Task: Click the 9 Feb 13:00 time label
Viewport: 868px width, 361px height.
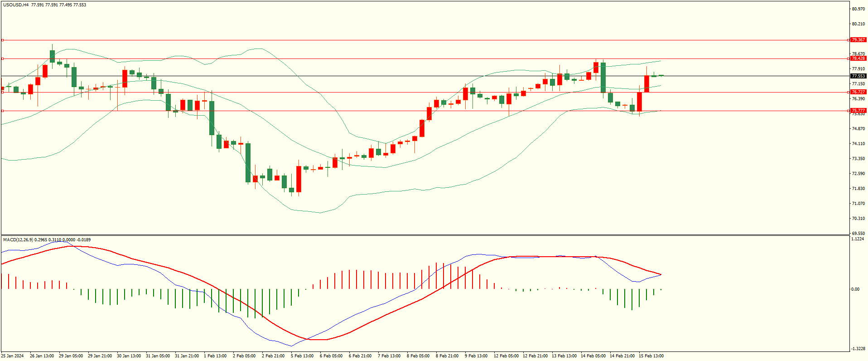Action: (x=476, y=356)
